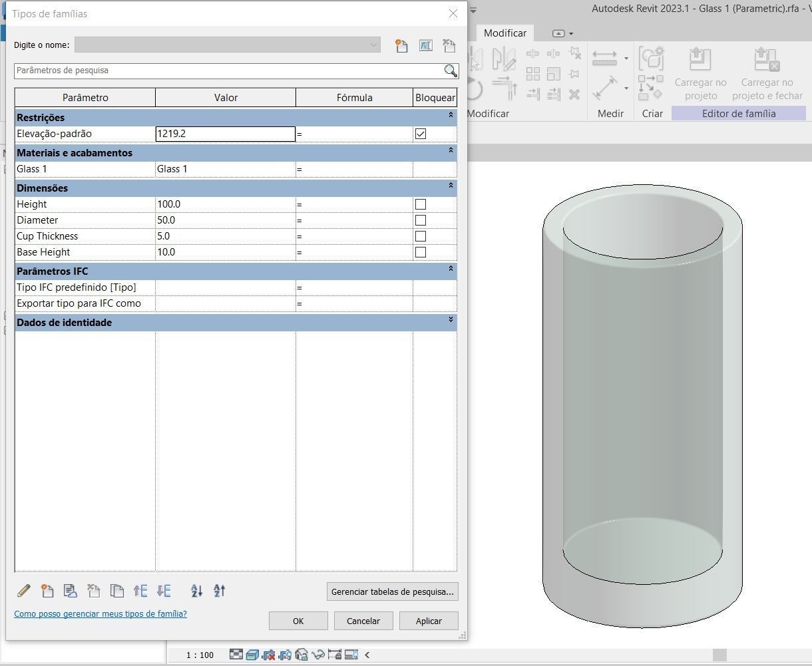Viewport: 812px width, 666px height.
Task: Click the Trim/Extend to Corner icon
Action: 505,87
